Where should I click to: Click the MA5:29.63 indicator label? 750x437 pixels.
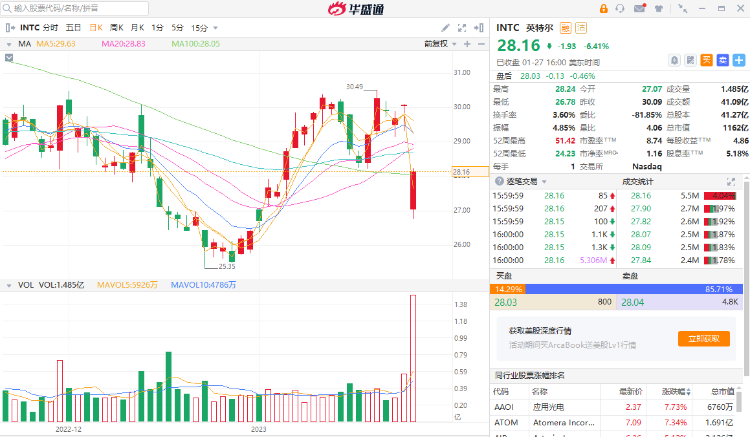pyautogui.click(x=56, y=44)
